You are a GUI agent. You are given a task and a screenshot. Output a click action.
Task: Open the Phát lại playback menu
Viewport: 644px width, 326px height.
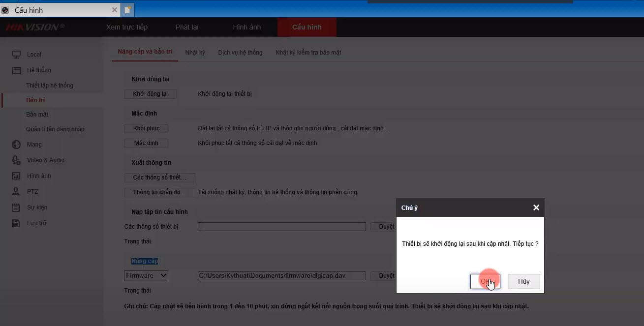point(187,27)
